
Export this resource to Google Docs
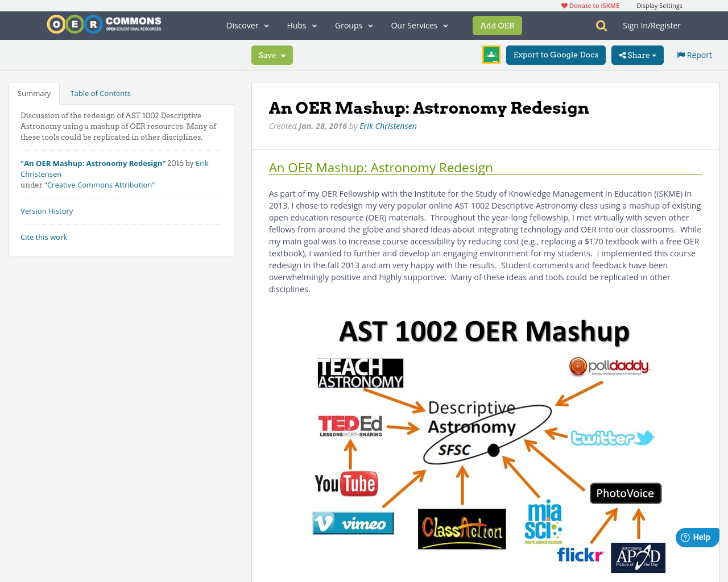tap(556, 55)
